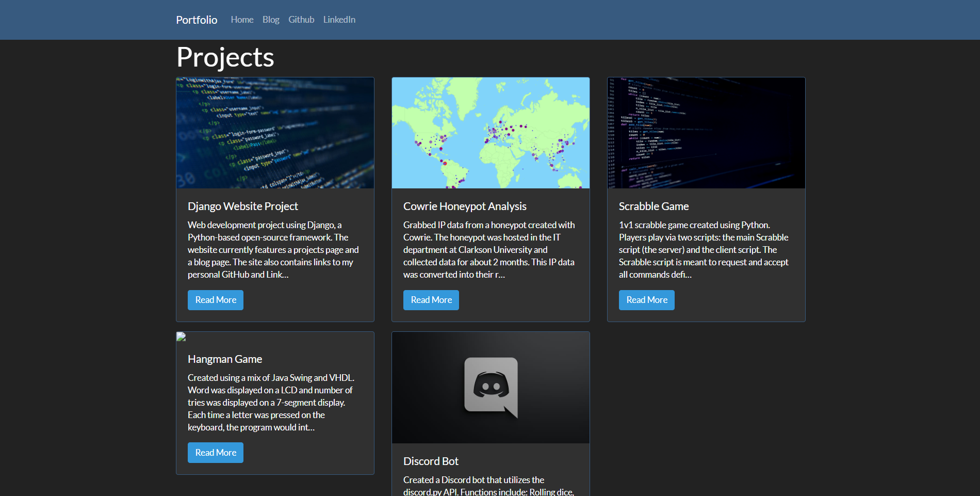Click the Scrabble game description text
The image size is (980, 496).
[x=704, y=250]
